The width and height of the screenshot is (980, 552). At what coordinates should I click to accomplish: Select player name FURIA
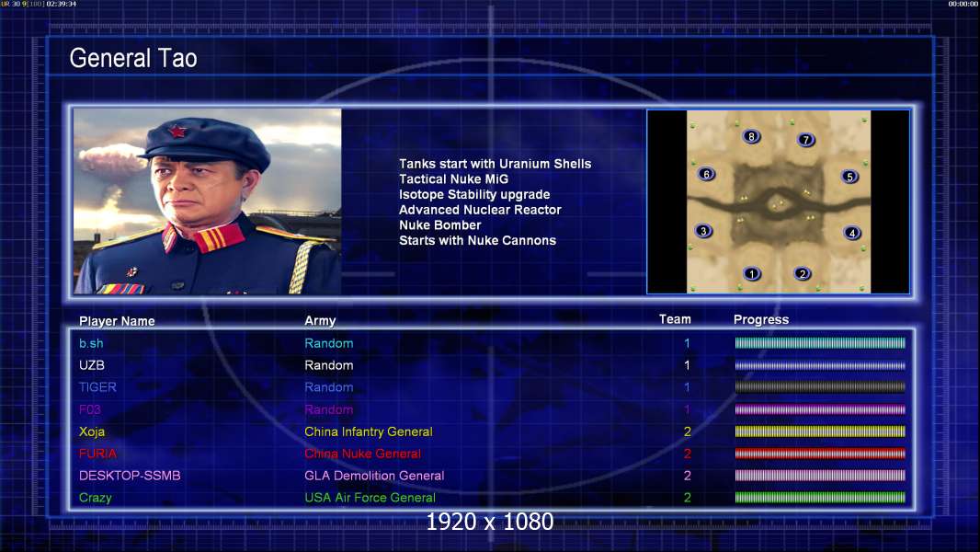(x=97, y=454)
